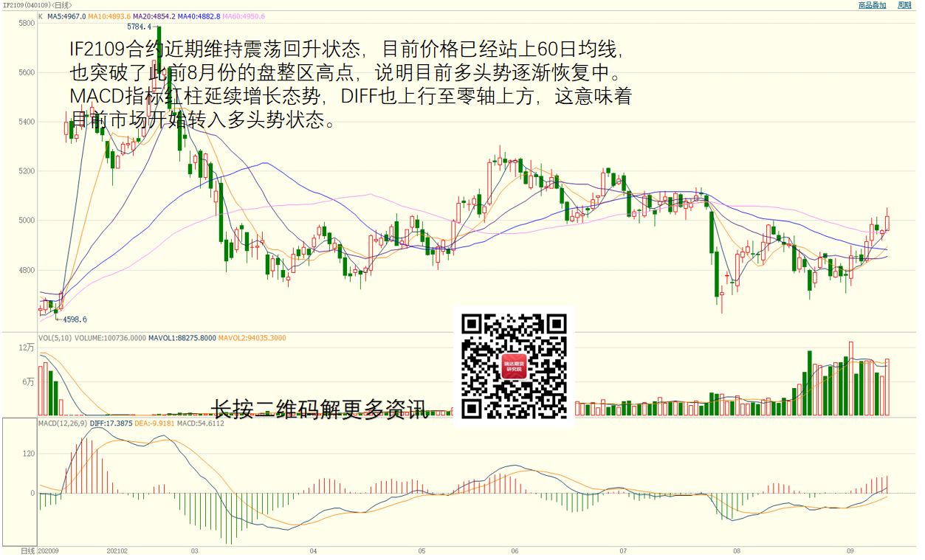Select the MA60 pink indicator label
The image size is (925, 560).
tap(244, 16)
